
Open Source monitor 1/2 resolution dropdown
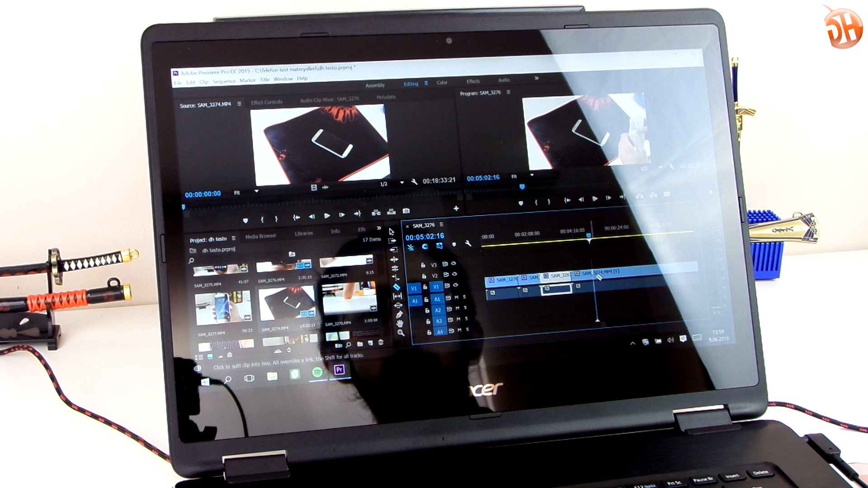402,183
